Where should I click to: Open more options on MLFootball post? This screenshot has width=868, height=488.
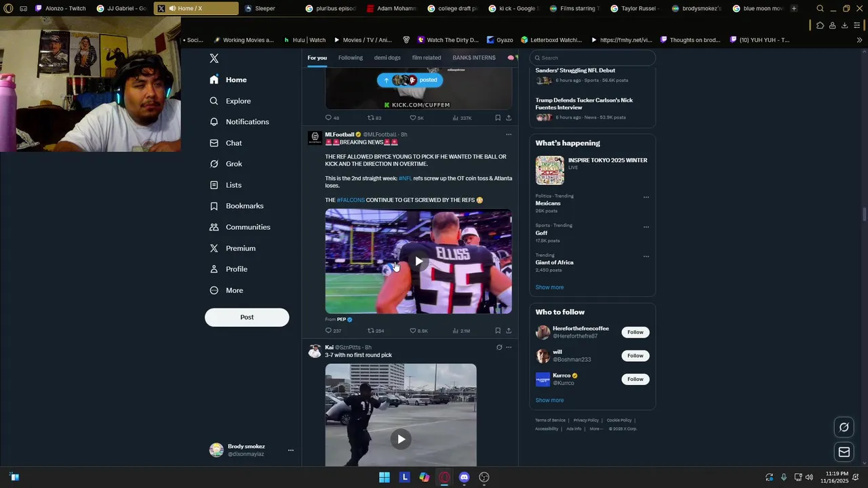coord(509,134)
